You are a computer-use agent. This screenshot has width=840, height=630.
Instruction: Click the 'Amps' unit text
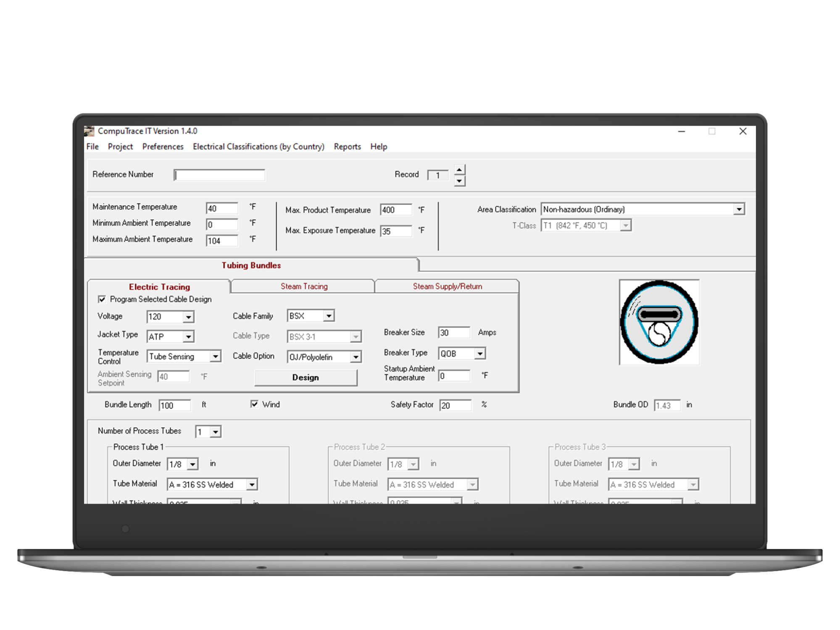click(487, 332)
